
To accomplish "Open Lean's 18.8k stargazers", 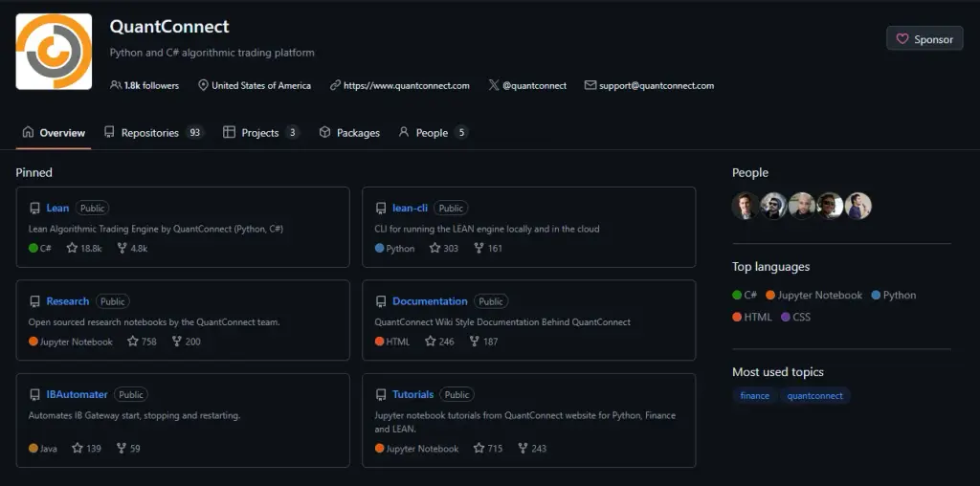I will [x=84, y=248].
